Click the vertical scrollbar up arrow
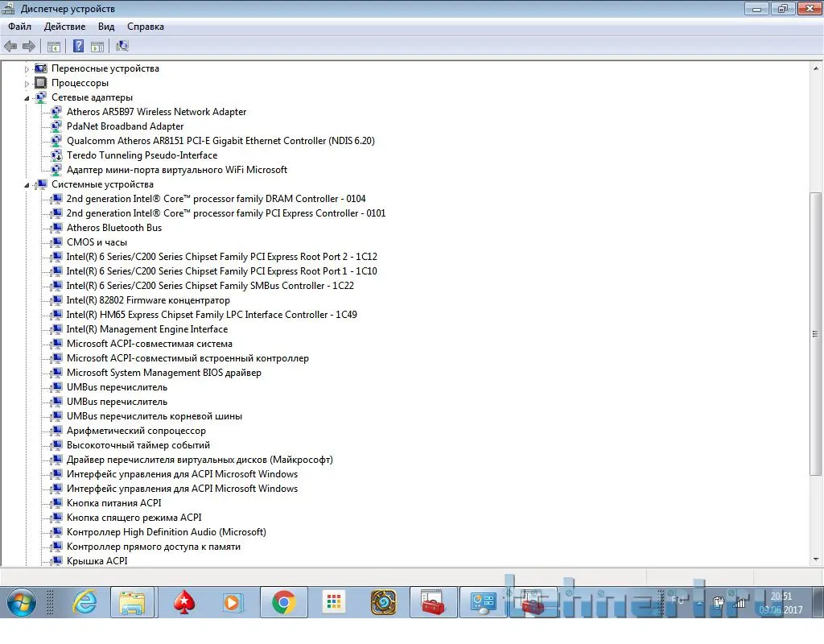 [816, 68]
